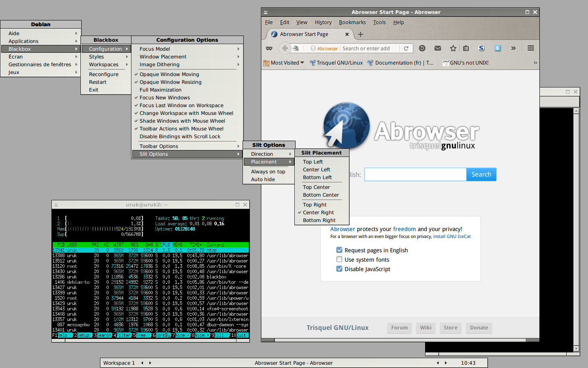Open the Trisquel GNU/Linux bookmark
This screenshot has width=588, height=368.
tap(336, 63)
